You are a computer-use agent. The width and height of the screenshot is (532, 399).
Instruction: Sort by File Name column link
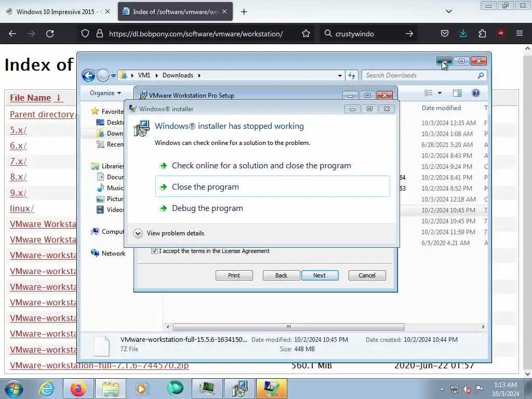click(36, 98)
